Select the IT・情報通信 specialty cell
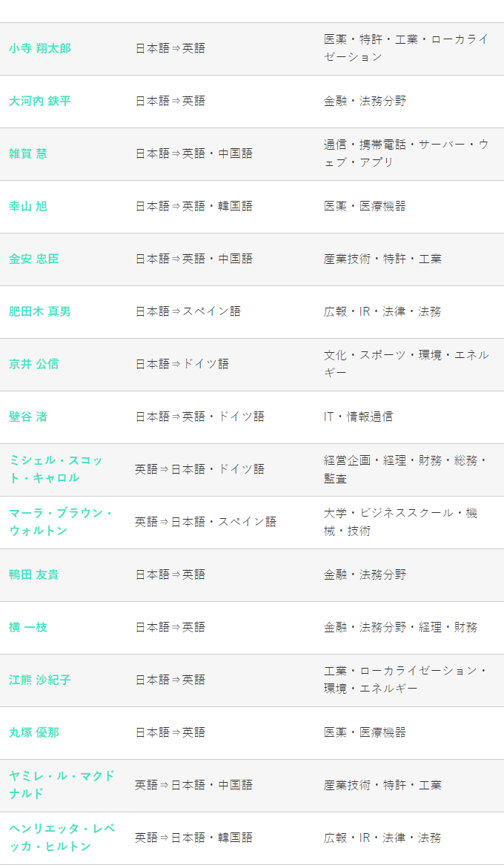 click(358, 417)
